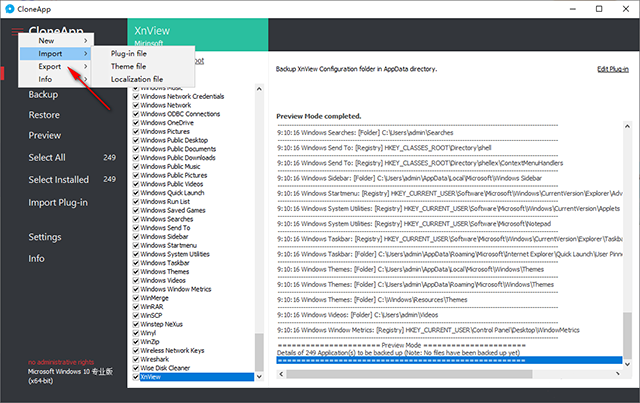Image resolution: width=640 pixels, height=403 pixels.
Task: Toggle the Wise Disk Cleaner checkbox
Action: coord(136,368)
